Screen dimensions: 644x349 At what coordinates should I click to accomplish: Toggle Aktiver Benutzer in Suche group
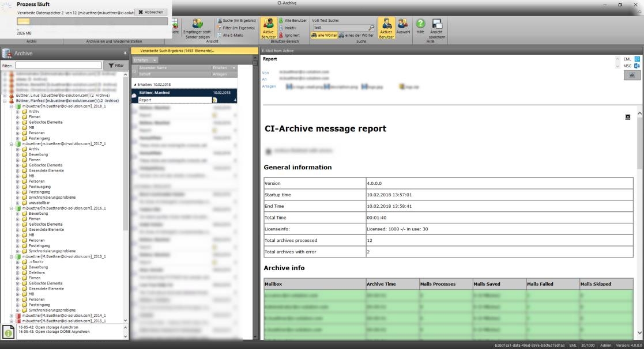coord(386,28)
